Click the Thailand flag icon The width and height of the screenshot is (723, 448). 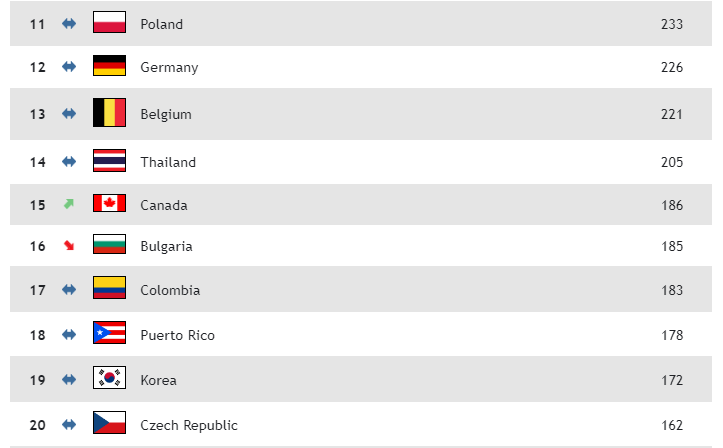pyautogui.click(x=109, y=161)
